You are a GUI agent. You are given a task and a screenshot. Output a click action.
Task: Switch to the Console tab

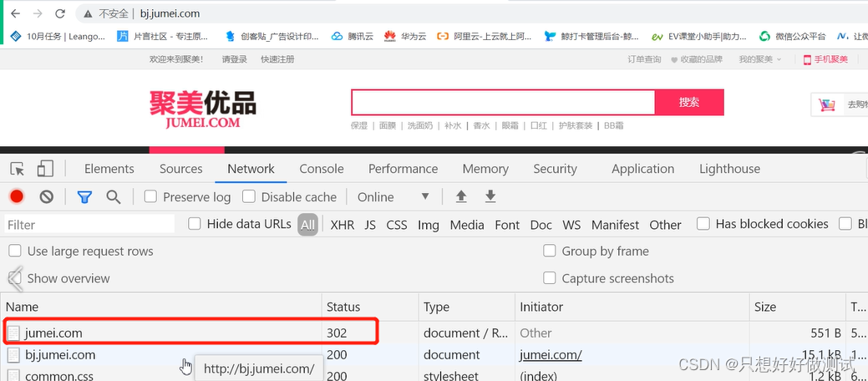(322, 169)
